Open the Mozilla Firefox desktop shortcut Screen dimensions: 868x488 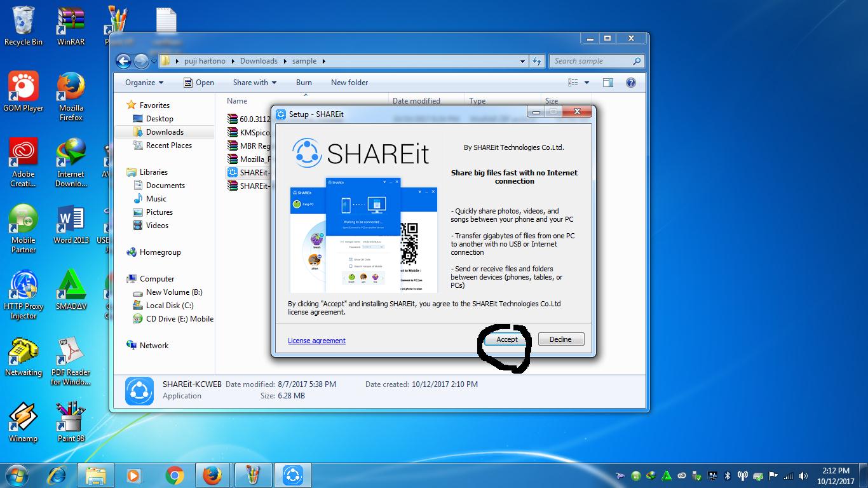point(71,96)
